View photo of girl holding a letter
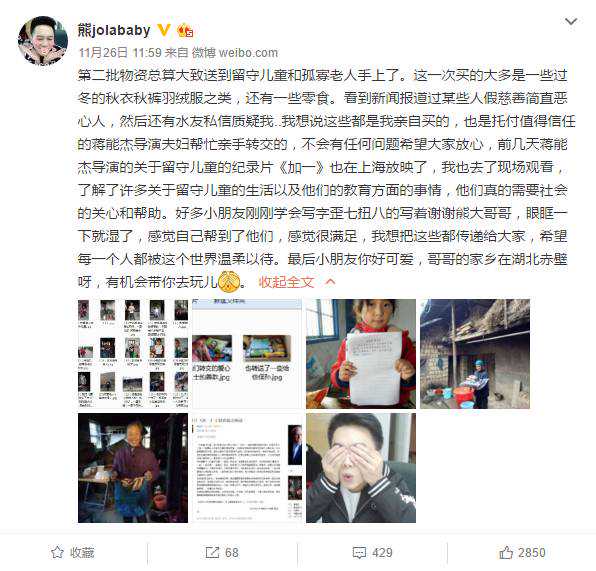596x571 pixels. click(361, 354)
